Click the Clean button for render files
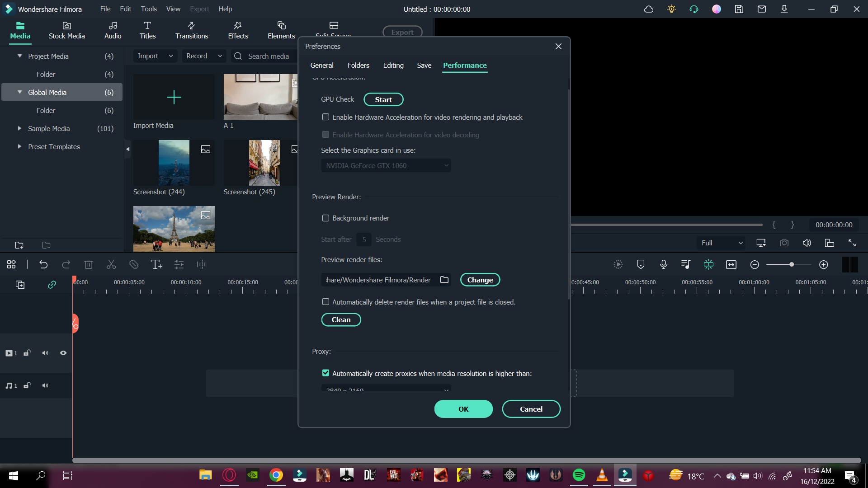The image size is (868, 488). (x=341, y=319)
